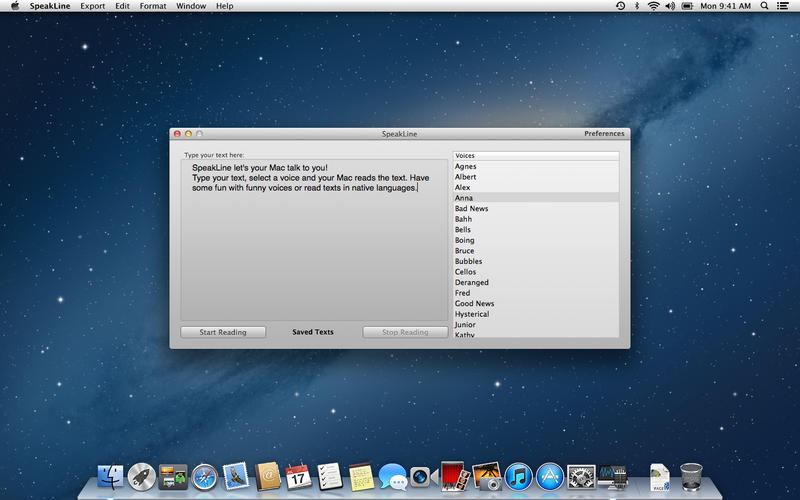Screen dimensions: 800x500
Task: Open the Trash in the dock
Action: coord(691,477)
